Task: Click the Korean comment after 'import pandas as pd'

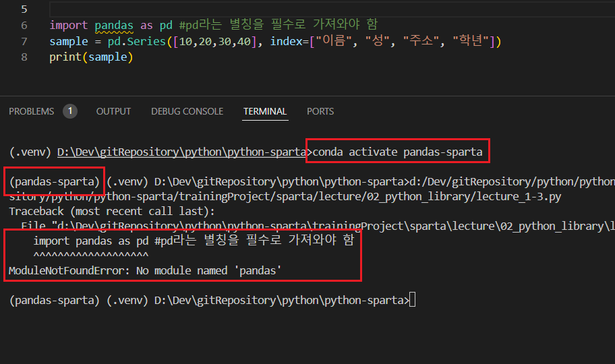Action: click(278, 25)
